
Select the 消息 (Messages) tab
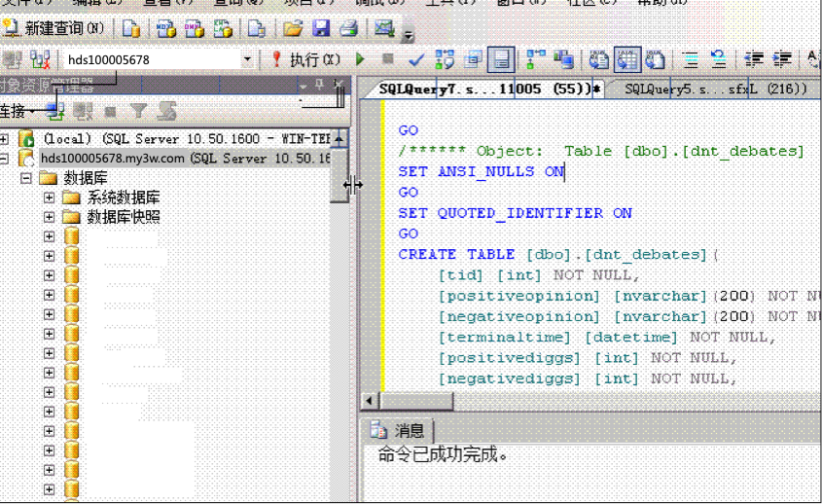[399, 431]
